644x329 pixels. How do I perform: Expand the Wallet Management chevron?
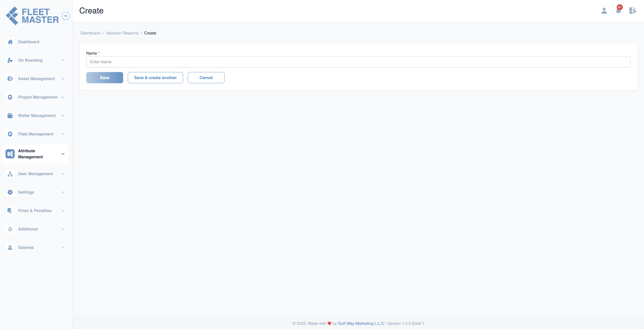coord(63,116)
